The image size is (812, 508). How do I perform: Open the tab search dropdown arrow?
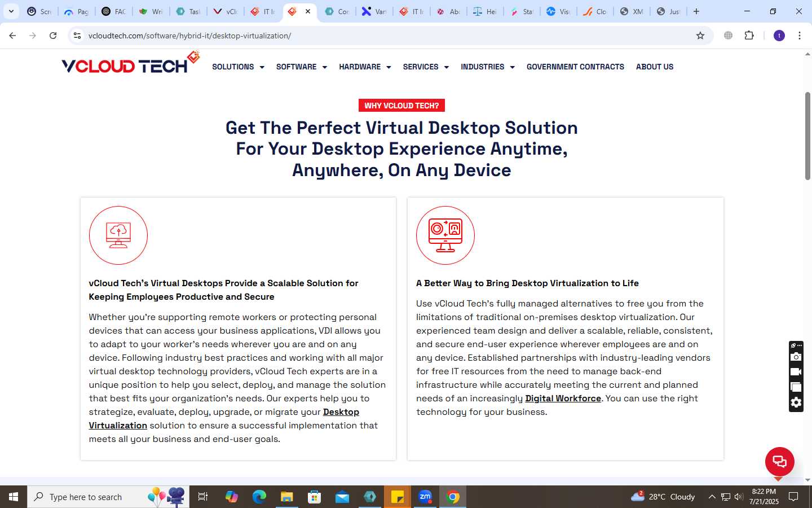[11, 11]
